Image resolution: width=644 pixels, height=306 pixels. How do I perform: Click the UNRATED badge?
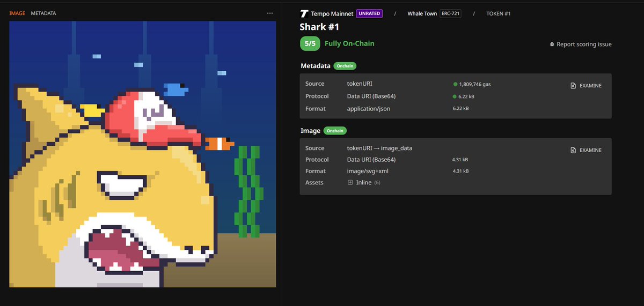coord(369,13)
